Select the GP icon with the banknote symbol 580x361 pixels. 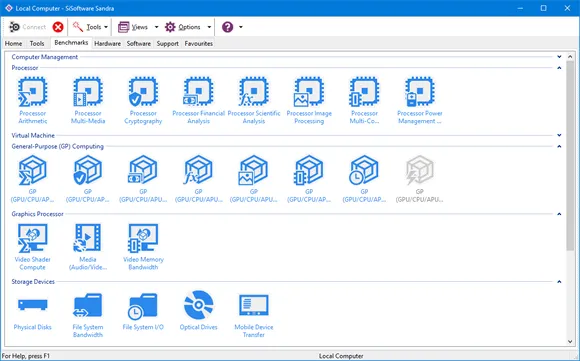pos(143,179)
